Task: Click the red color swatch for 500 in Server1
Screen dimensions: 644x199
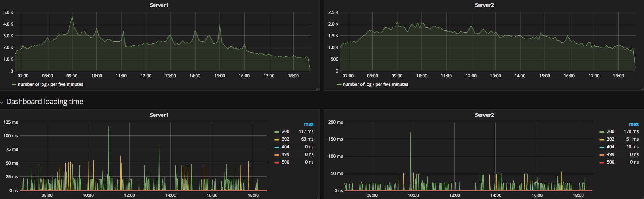Action: 277,162
